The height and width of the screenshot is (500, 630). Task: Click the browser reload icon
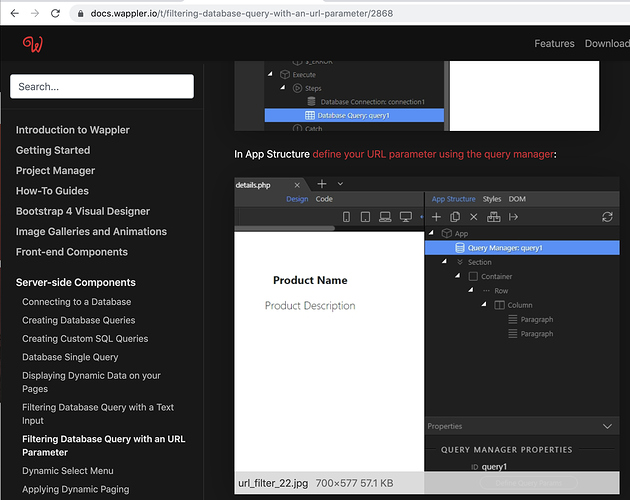57,13
